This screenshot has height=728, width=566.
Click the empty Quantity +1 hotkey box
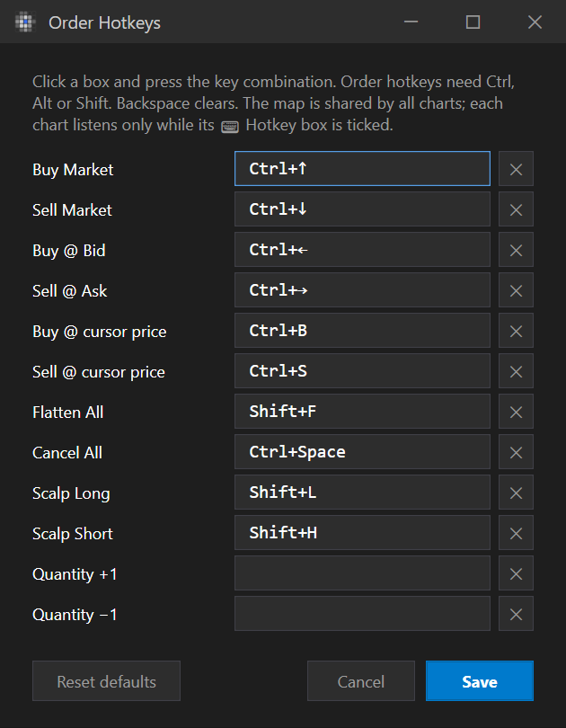(x=362, y=573)
